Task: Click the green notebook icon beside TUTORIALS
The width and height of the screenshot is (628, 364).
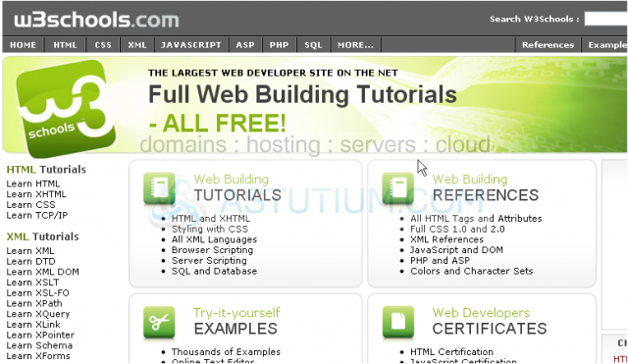Action: pos(159,189)
